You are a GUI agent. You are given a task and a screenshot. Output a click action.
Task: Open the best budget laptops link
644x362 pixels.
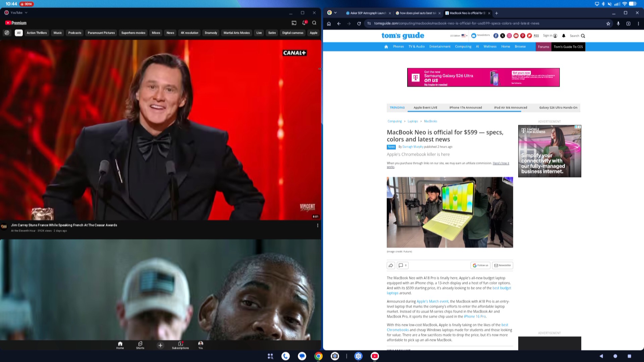coord(501,288)
